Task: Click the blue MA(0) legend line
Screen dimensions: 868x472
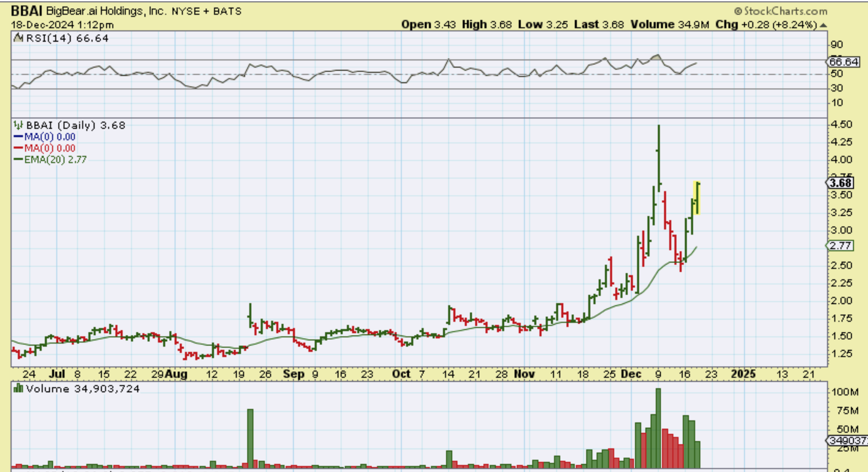Action: point(18,137)
